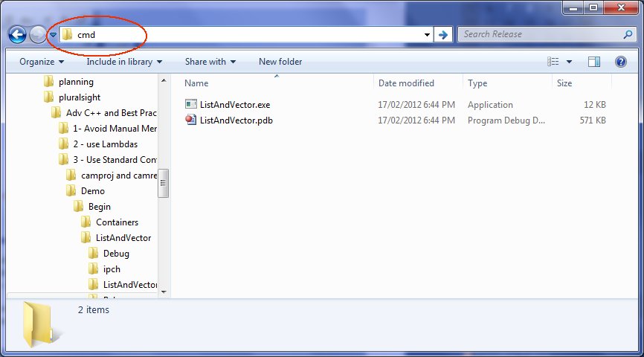This screenshot has width=644, height=357.
Task: Toggle the preview pane icon
Action: pyautogui.click(x=594, y=62)
